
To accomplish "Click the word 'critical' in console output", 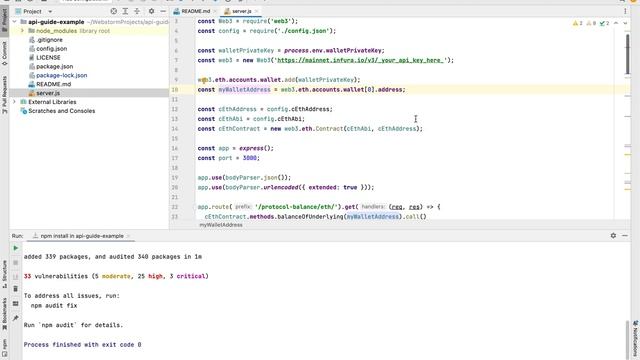I will pyautogui.click(x=191, y=276).
